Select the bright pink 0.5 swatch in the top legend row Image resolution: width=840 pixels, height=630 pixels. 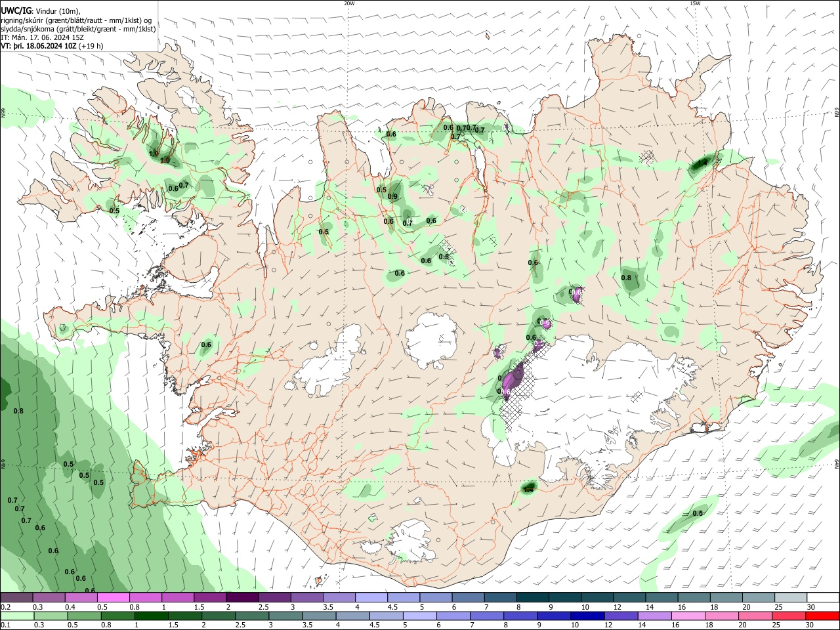click(x=114, y=598)
